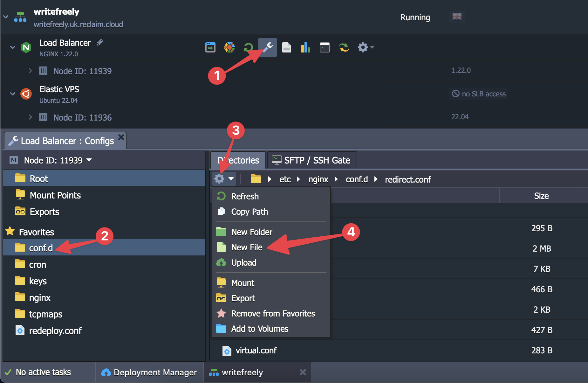Screen dimensions: 588x383
Task: Open Load Balancer config wrench icon
Action: pyautogui.click(x=268, y=47)
